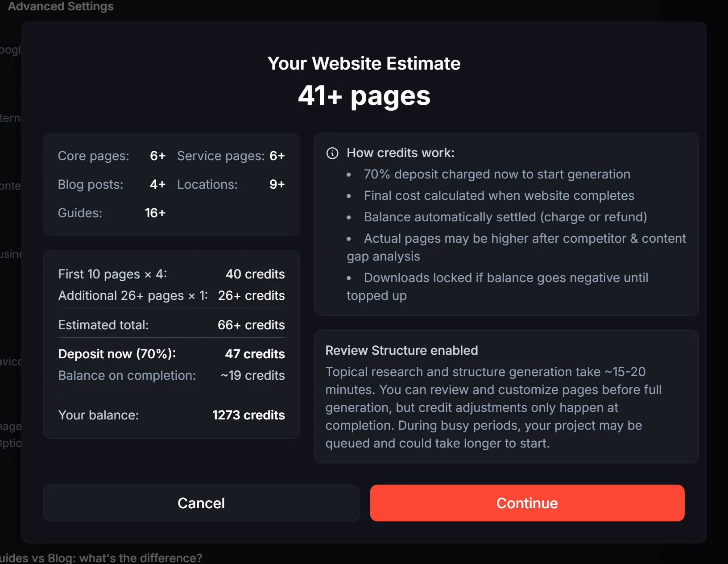Click the '9+' locations count
The height and width of the screenshot is (564, 728).
tap(277, 184)
